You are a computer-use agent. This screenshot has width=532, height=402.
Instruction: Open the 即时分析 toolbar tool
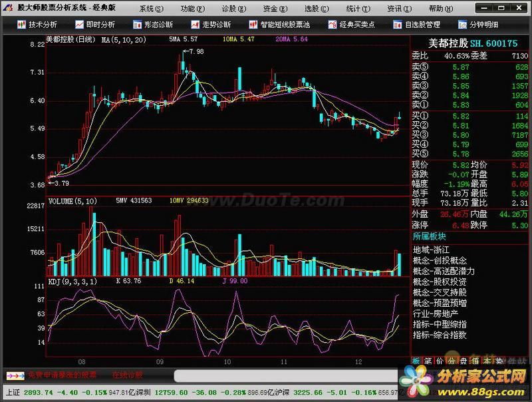95,25
